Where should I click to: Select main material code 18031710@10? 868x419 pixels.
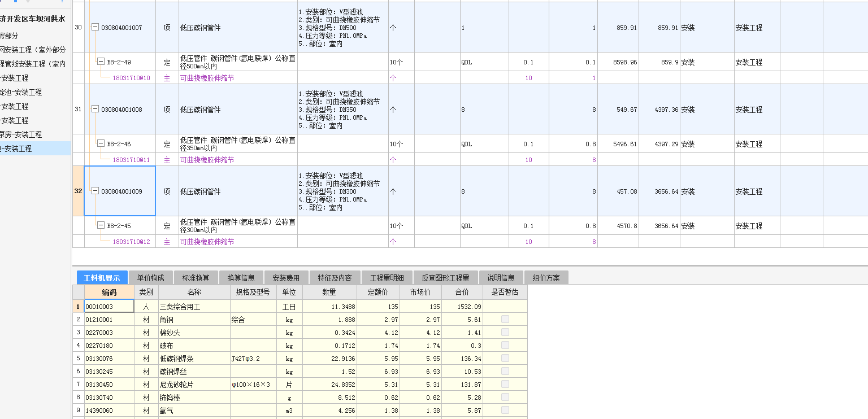coord(132,78)
